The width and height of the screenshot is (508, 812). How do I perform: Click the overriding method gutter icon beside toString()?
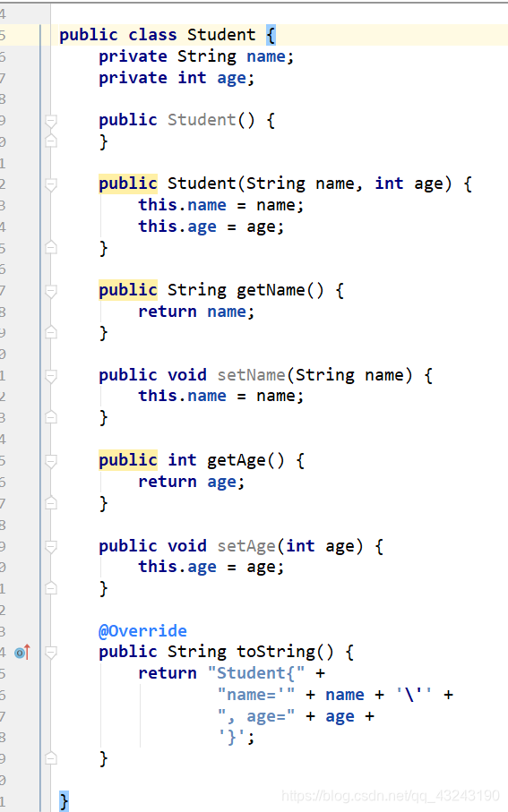pos(22,652)
